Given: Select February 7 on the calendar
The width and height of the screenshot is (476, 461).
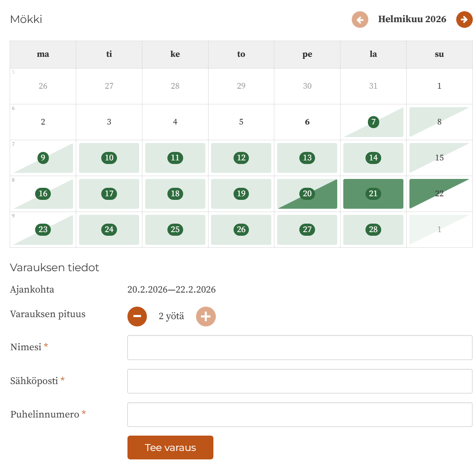Looking at the screenshot, I should tap(374, 122).
